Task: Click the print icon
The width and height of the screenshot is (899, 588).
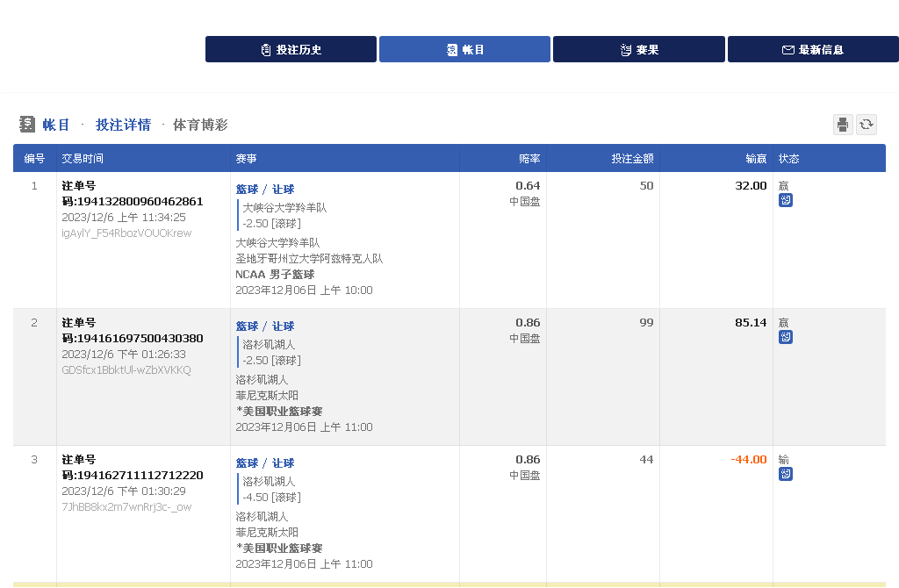Action: pos(843,125)
